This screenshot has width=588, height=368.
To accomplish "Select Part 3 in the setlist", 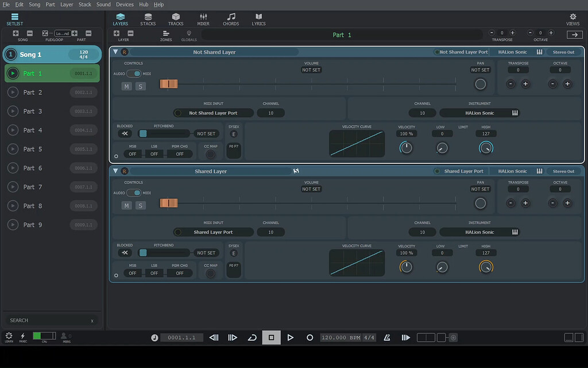I will [x=33, y=111].
